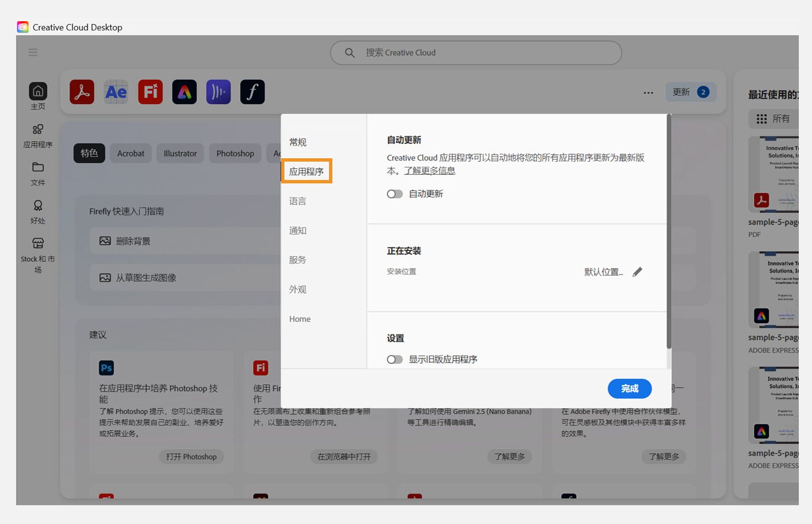Click the Photoshop icon in the suggestion card
The height and width of the screenshot is (524, 812).
tap(106, 368)
